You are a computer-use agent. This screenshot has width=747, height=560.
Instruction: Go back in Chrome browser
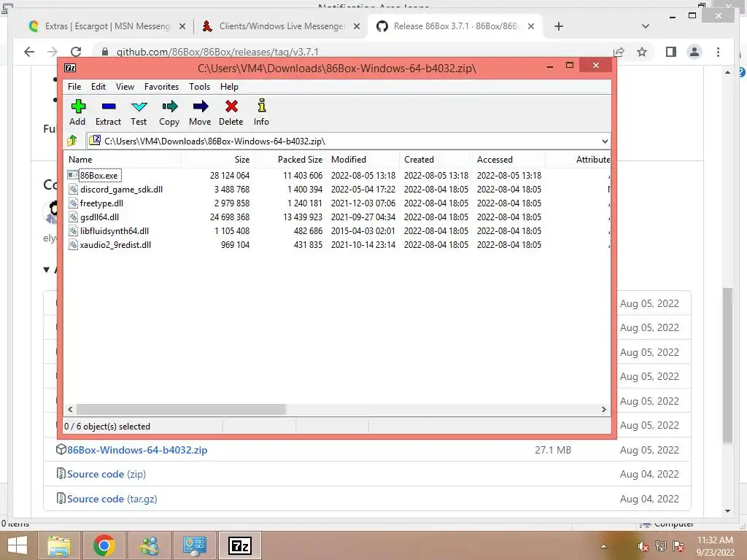pyautogui.click(x=29, y=52)
